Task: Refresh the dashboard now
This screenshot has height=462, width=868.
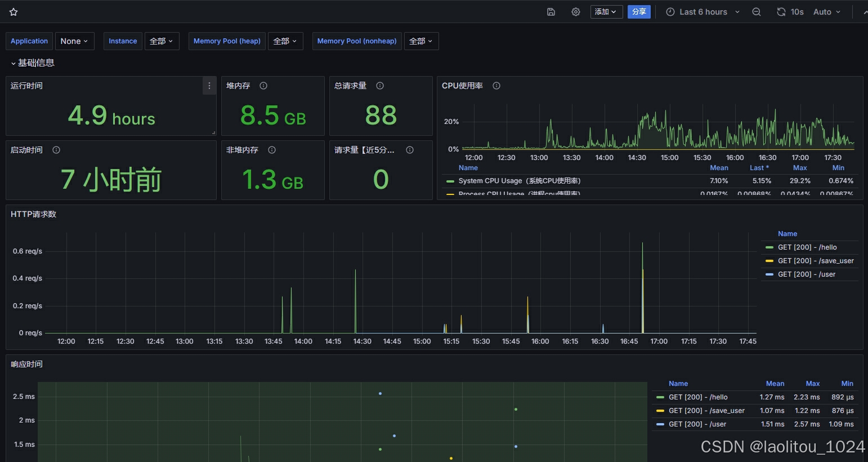Action: [781, 12]
